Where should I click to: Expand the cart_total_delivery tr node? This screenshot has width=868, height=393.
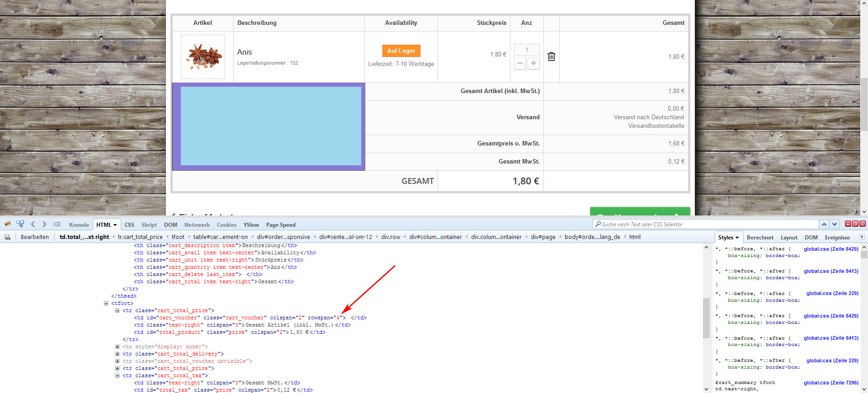(118, 354)
